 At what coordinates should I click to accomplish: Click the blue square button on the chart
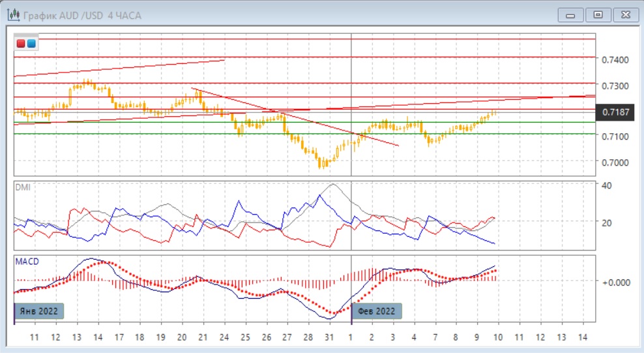coord(31,44)
